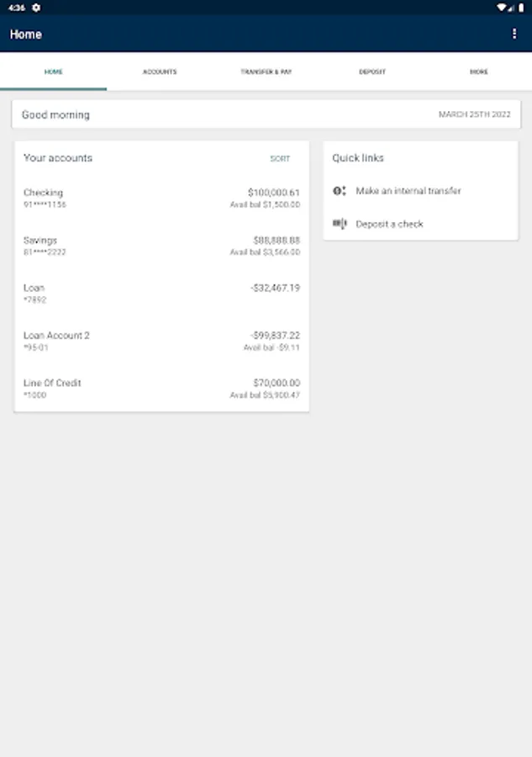The height and width of the screenshot is (757, 532).
Task: Sort your accounts list
Action: [280, 158]
